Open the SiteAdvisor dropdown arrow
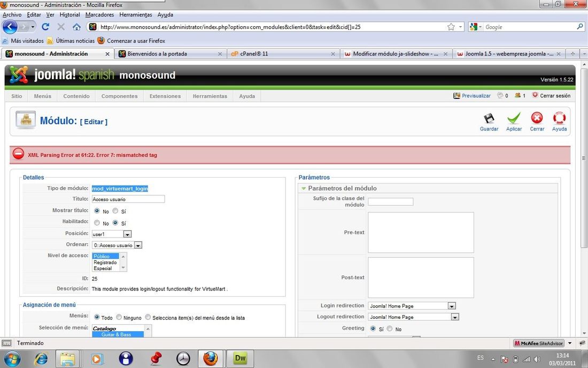This screenshot has width=588, height=368. click(x=570, y=343)
